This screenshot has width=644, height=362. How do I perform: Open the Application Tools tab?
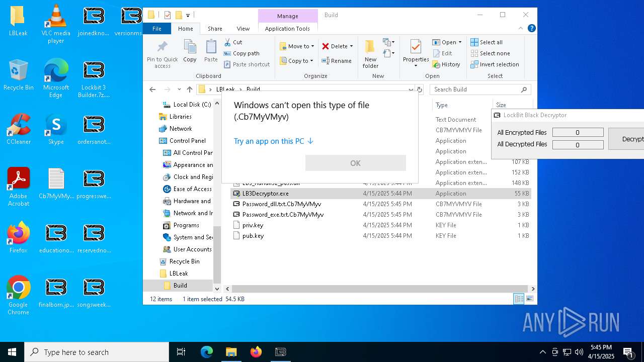click(287, 29)
